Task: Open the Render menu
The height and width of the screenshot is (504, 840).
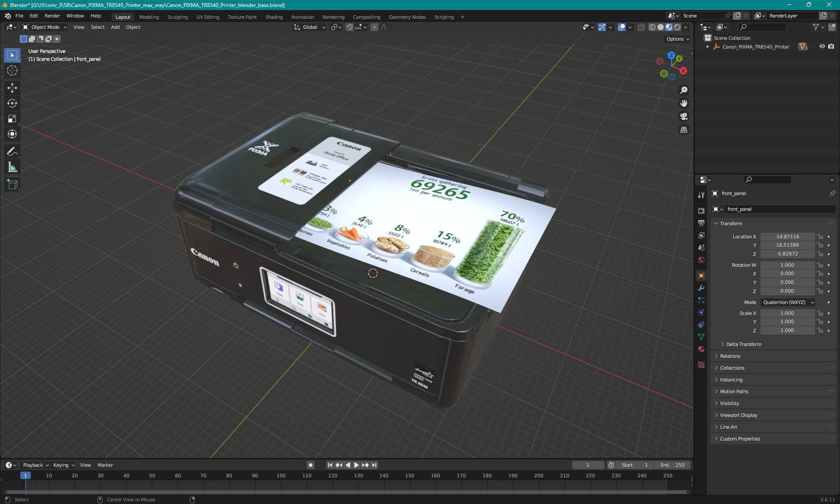Action: click(x=52, y=16)
